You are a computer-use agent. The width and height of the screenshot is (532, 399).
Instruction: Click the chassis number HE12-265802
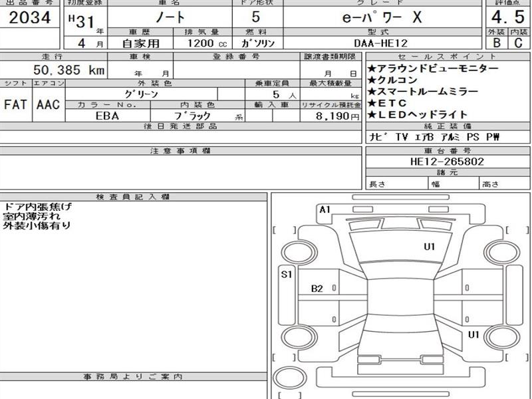(448, 162)
